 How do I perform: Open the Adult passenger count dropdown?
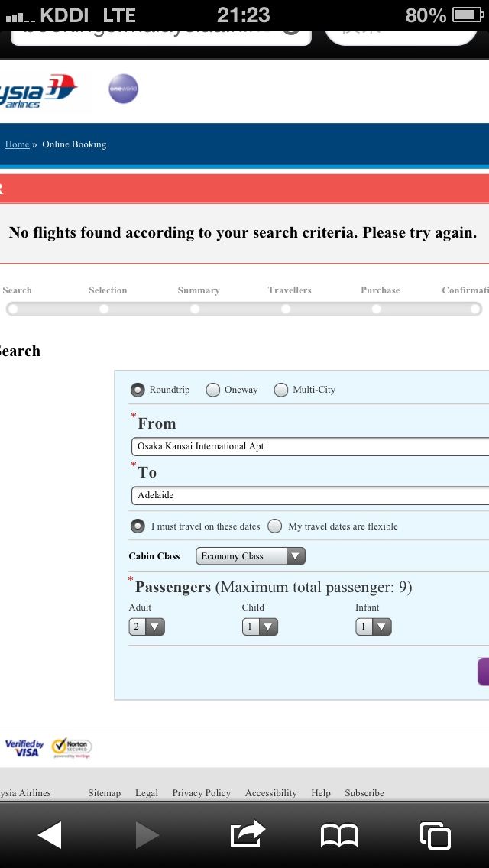click(x=147, y=627)
